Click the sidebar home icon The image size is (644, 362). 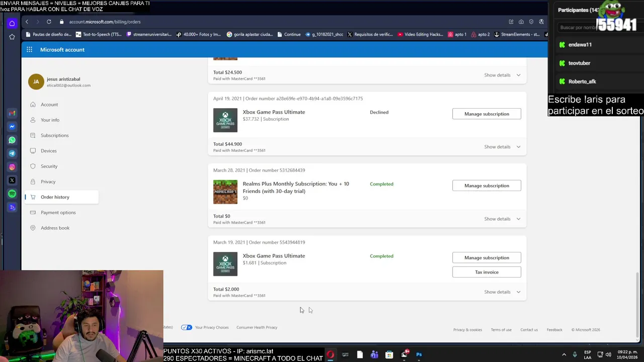click(12, 23)
